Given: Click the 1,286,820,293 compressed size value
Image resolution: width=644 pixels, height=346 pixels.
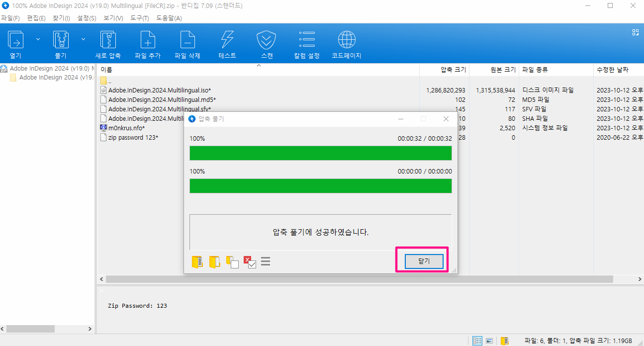Looking at the screenshot, I should [x=446, y=90].
